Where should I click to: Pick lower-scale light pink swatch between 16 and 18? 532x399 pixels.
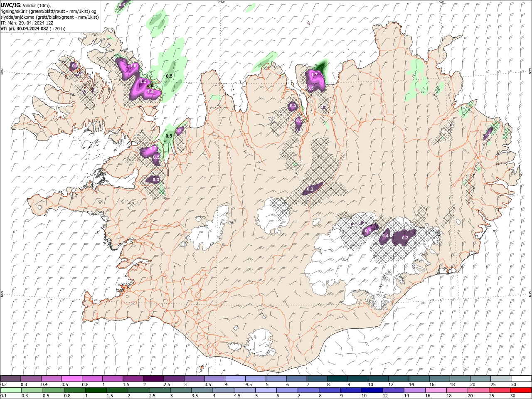click(x=435, y=390)
